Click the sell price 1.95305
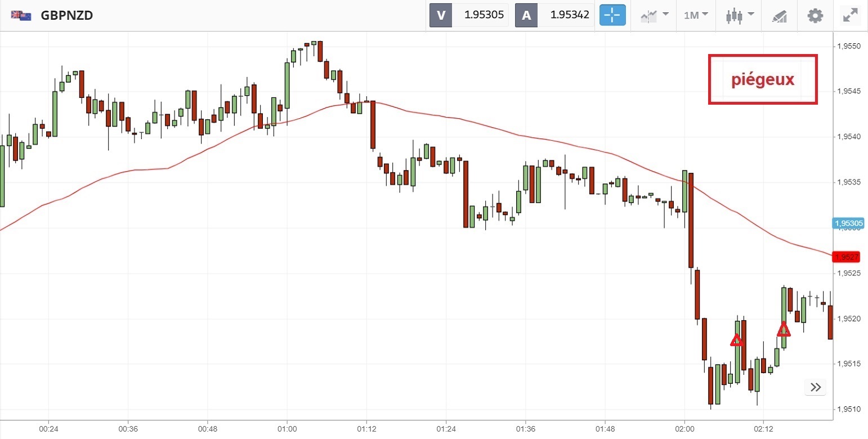The width and height of the screenshot is (868, 439). coord(484,15)
